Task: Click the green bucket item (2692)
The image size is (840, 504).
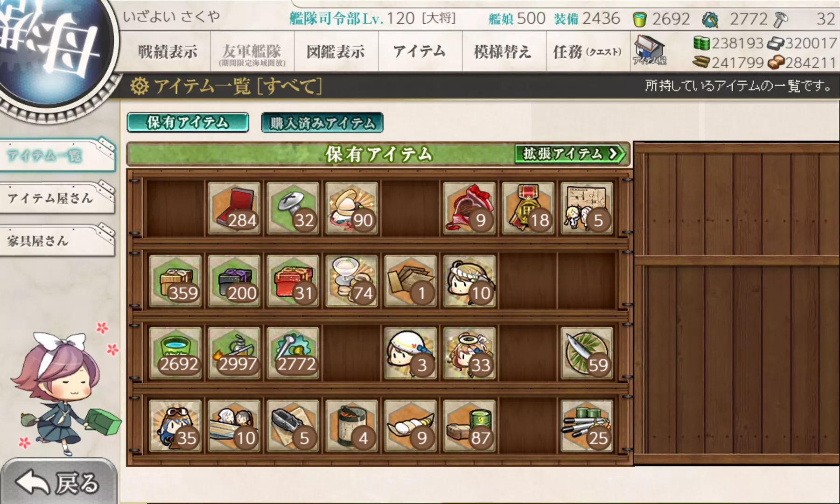Action: click(x=175, y=353)
